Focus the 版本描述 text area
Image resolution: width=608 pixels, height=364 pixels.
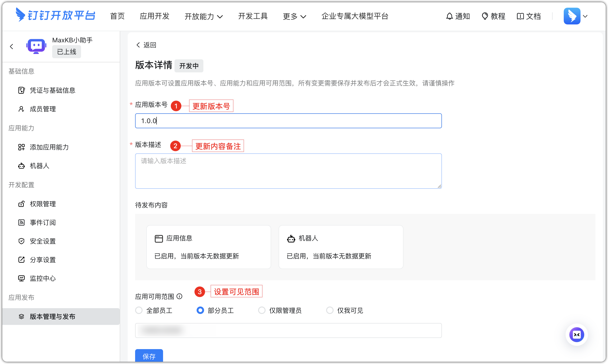288,171
